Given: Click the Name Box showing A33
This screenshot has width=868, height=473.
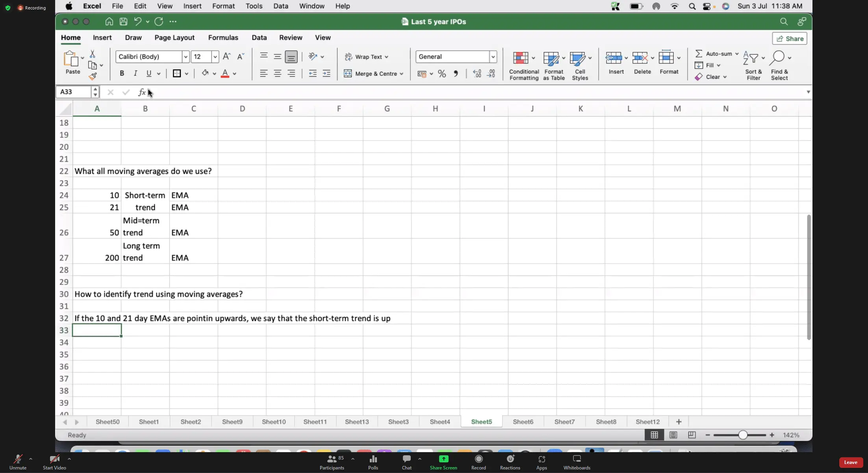Looking at the screenshot, I should (75, 92).
